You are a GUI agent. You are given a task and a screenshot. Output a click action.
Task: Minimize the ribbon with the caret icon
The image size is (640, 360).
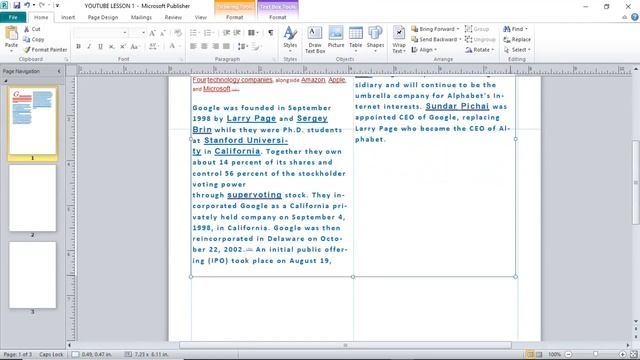624,17
